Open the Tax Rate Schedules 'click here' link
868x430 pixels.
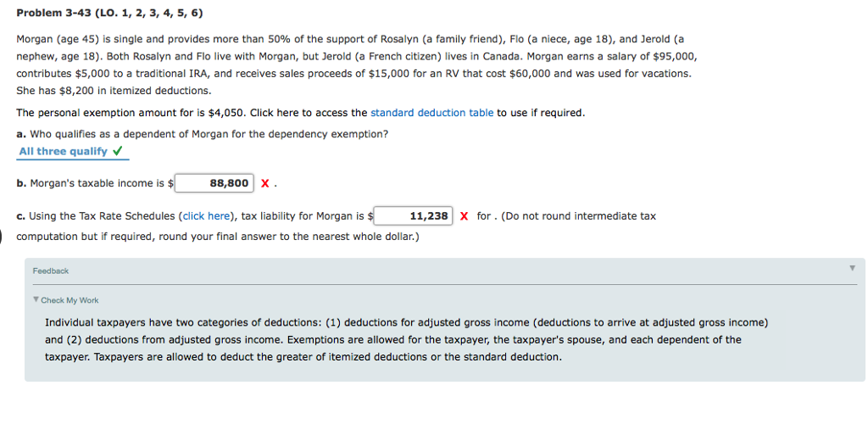click(x=207, y=216)
